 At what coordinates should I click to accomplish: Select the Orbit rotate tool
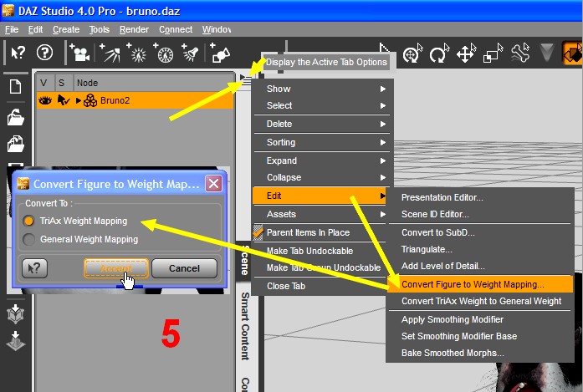pyautogui.click(x=439, y=53)
